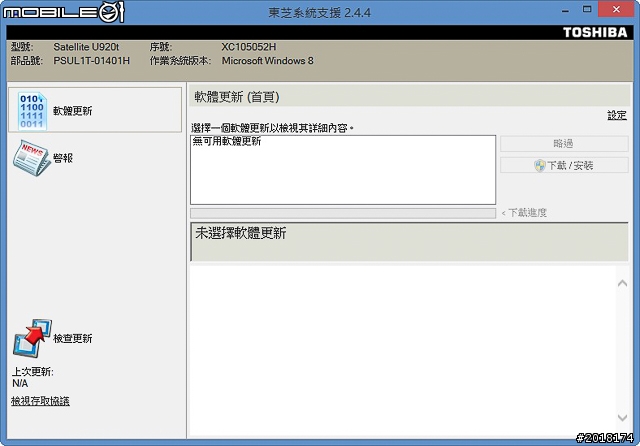Select the 軟體更新 sidebar label

[x=73, y=111]
